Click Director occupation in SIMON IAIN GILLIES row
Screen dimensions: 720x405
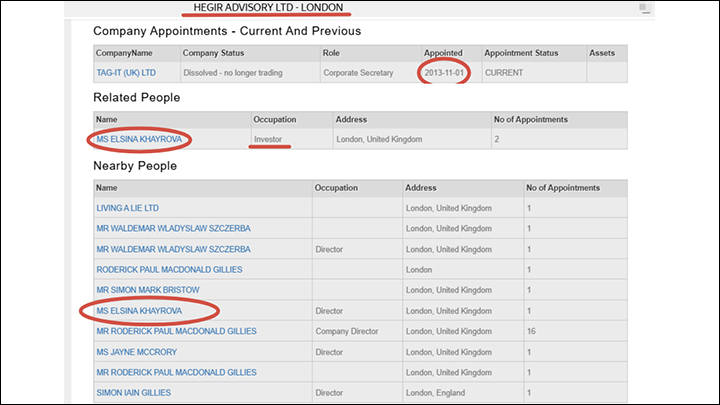coord(329,393)
